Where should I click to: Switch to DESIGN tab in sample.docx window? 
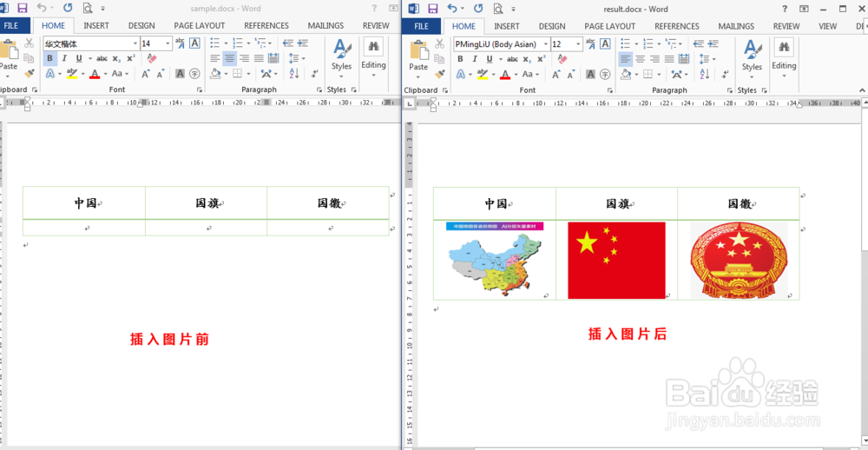pyautogui.click(x=141, y=25)
